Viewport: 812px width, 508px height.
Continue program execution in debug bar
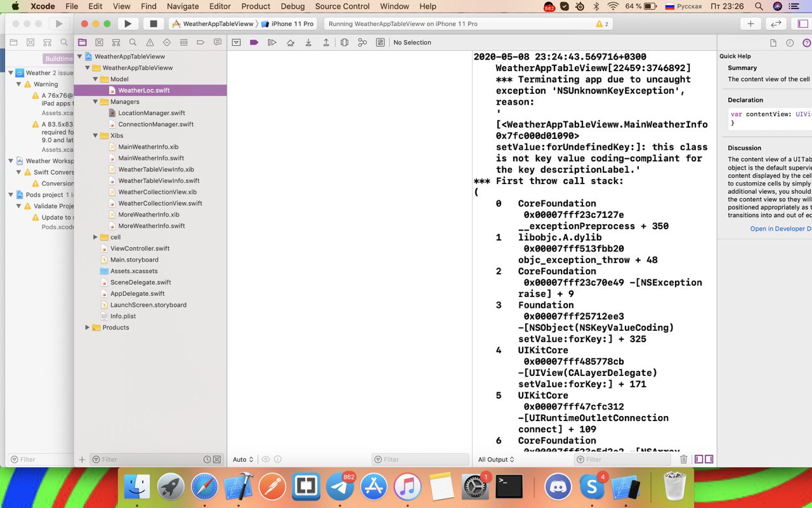click(x=272, y=43)
